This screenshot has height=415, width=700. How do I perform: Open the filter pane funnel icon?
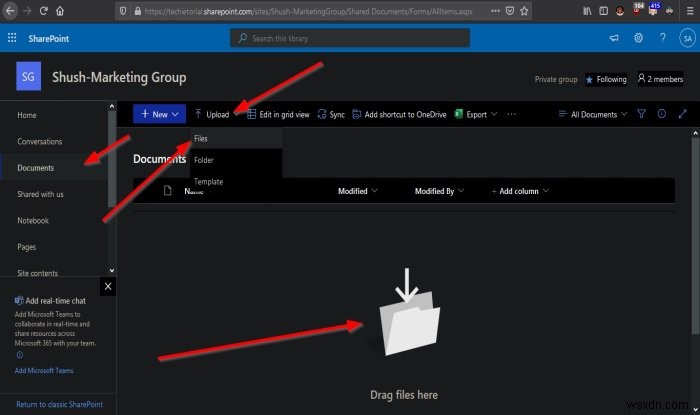pyautogui.click(x=642, y=114)
